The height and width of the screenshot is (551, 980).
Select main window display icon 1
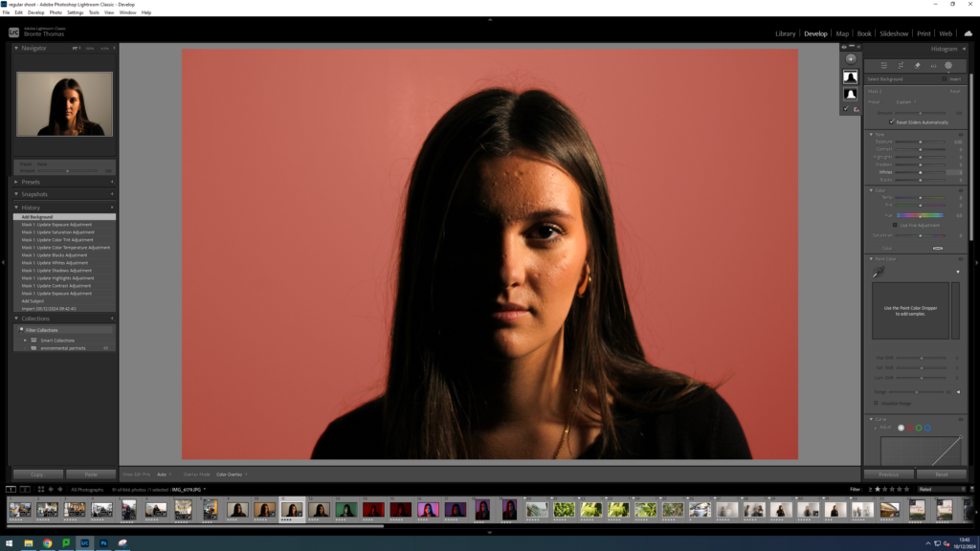[11, 490]
